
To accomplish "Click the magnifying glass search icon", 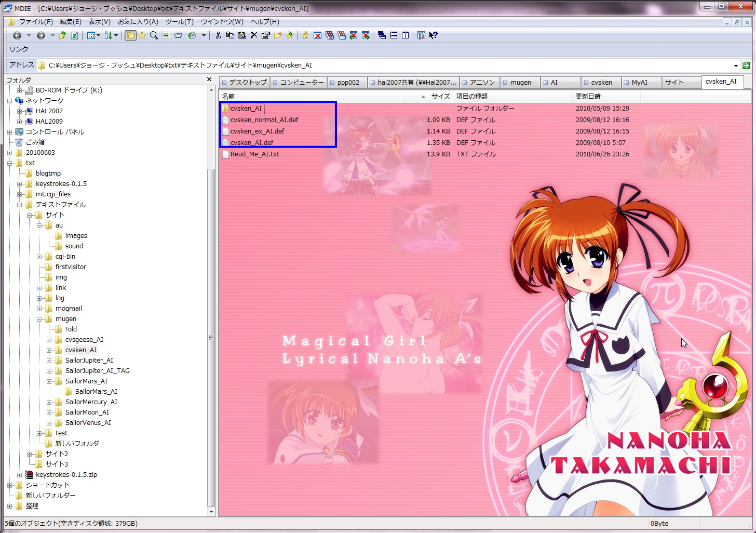I will point(154,35).
